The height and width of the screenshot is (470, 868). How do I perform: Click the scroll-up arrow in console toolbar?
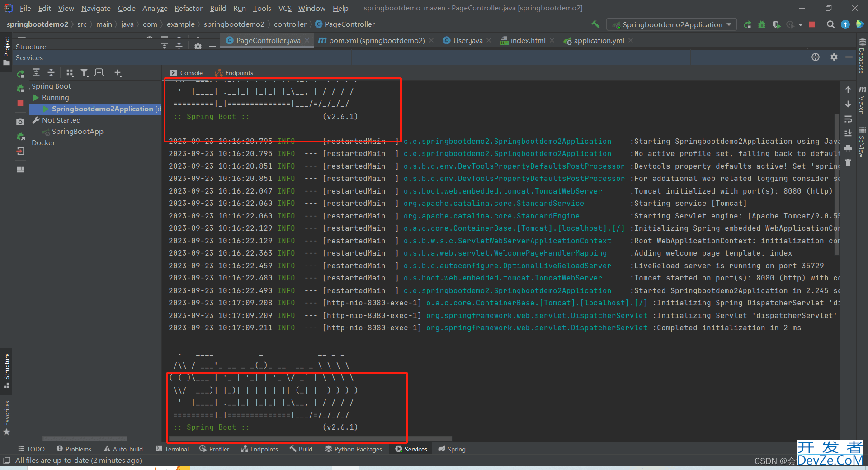click(848, 90)
